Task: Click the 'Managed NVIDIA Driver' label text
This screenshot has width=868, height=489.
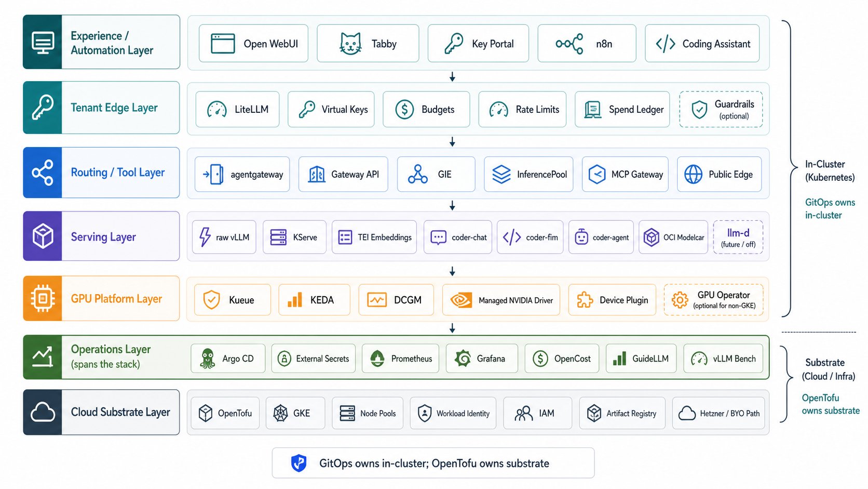Action: 516,300
